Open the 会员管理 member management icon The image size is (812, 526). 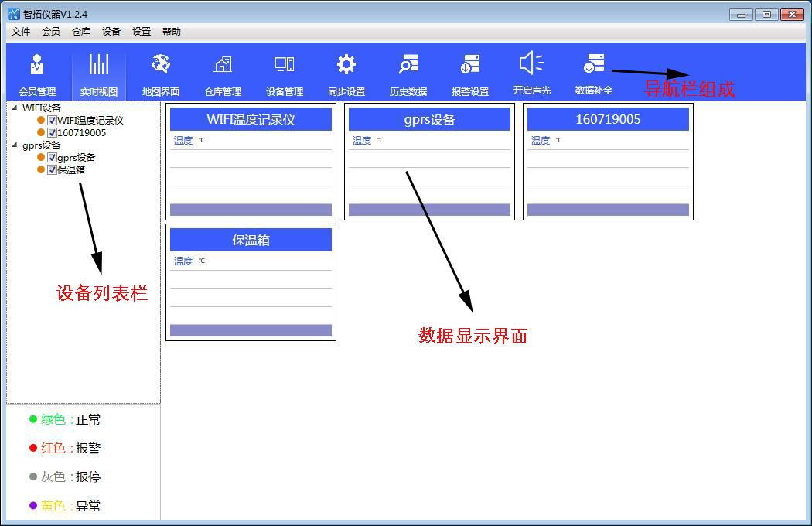coord(37,65)
